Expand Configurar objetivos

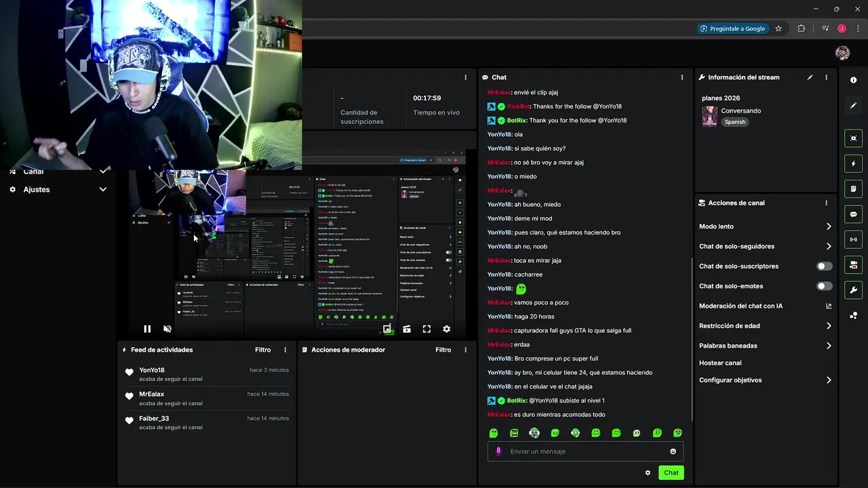click(829, 380)
